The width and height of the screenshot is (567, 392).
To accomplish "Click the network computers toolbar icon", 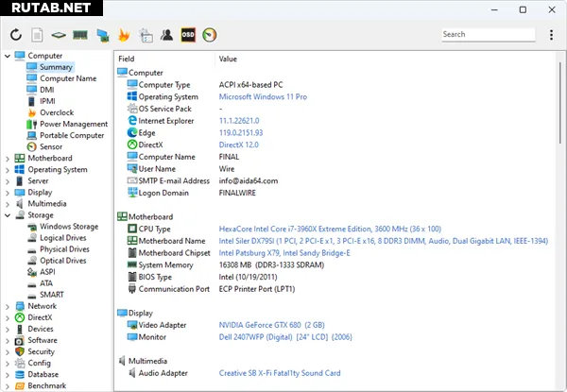I will pyautogui.click(x=103, y=35).
